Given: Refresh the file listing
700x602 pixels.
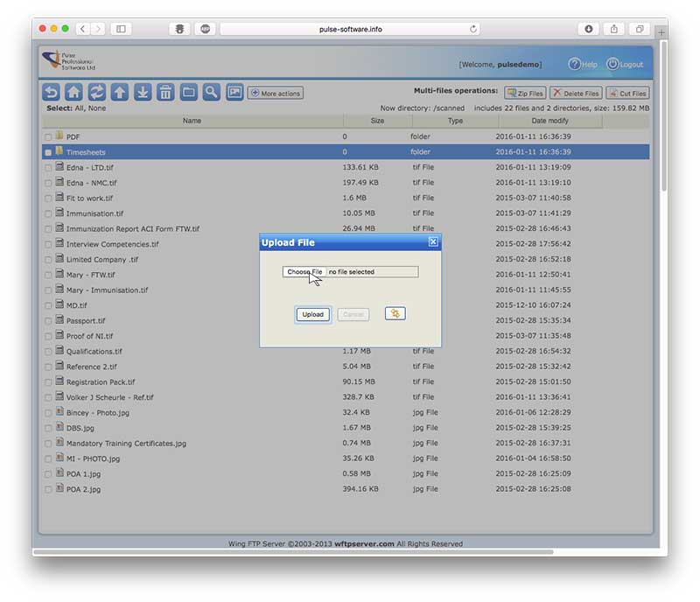Looking at the screenshot, I should [x=97, y=92].
